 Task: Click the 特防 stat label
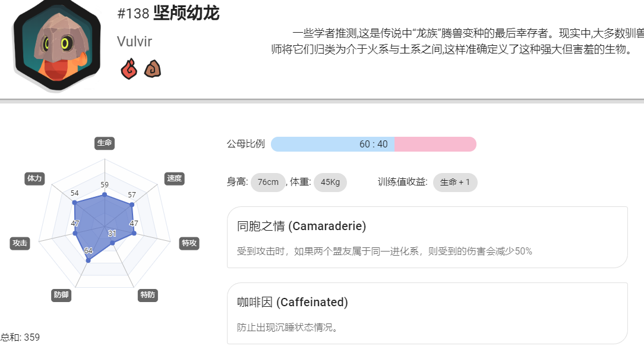[148, 295]
